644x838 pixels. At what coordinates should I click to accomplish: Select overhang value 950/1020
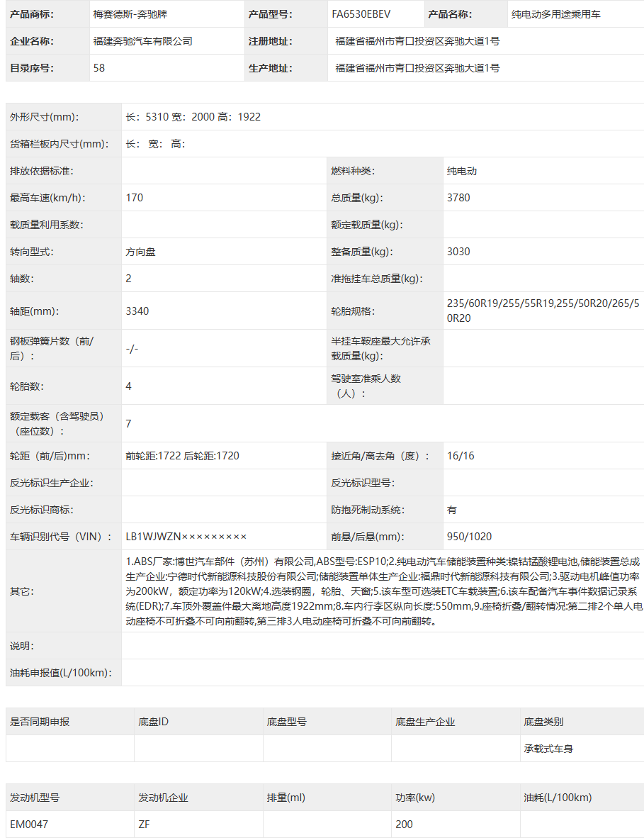coord(469,537)
